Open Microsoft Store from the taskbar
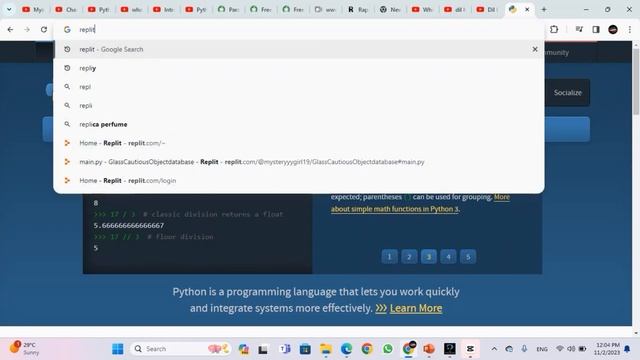 tap(305, 349)
